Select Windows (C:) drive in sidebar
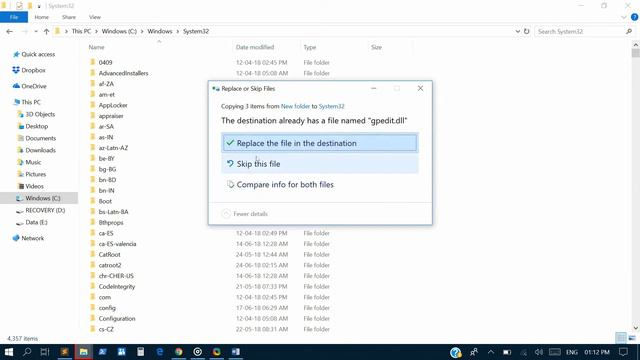Screen dimensions: 640x360 (42, 198)
